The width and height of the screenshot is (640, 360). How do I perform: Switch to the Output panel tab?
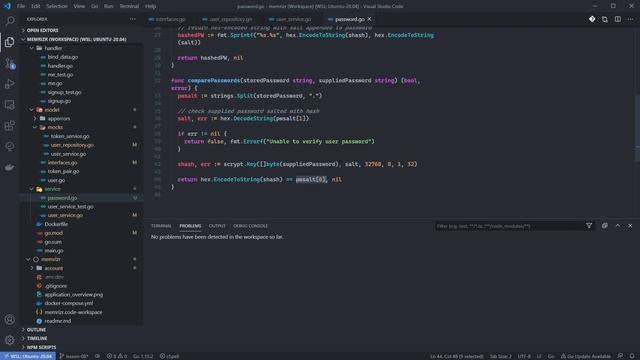tap(217, 226)
